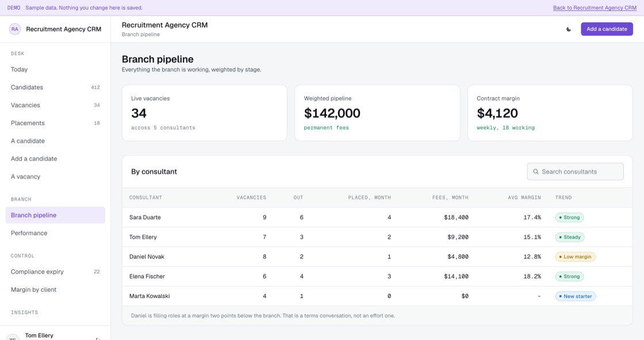Sort by the Fees, Month column header
This screenshot has width=644, height=340.
tap(450, 198)
